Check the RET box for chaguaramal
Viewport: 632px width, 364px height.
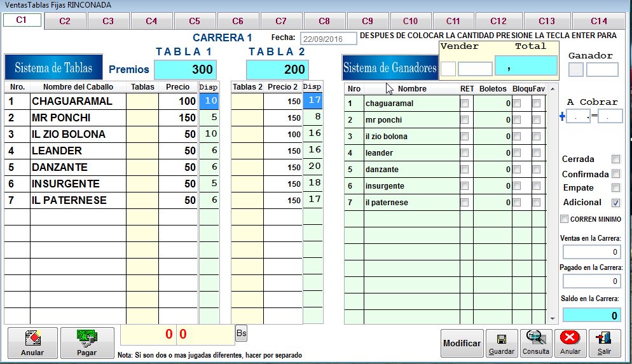click(x=465, y=104)
